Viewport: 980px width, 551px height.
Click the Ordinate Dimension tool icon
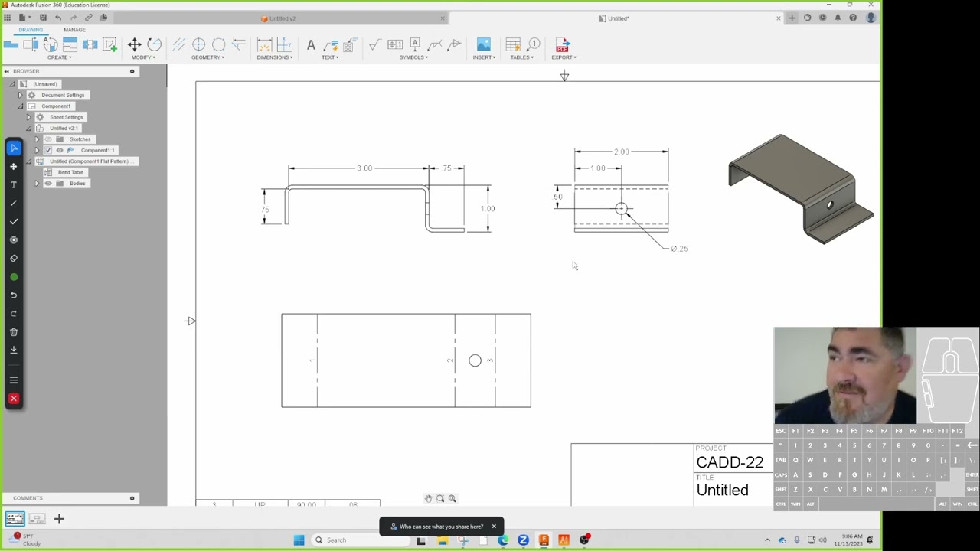pyautogui.click(x=284, y=45)
